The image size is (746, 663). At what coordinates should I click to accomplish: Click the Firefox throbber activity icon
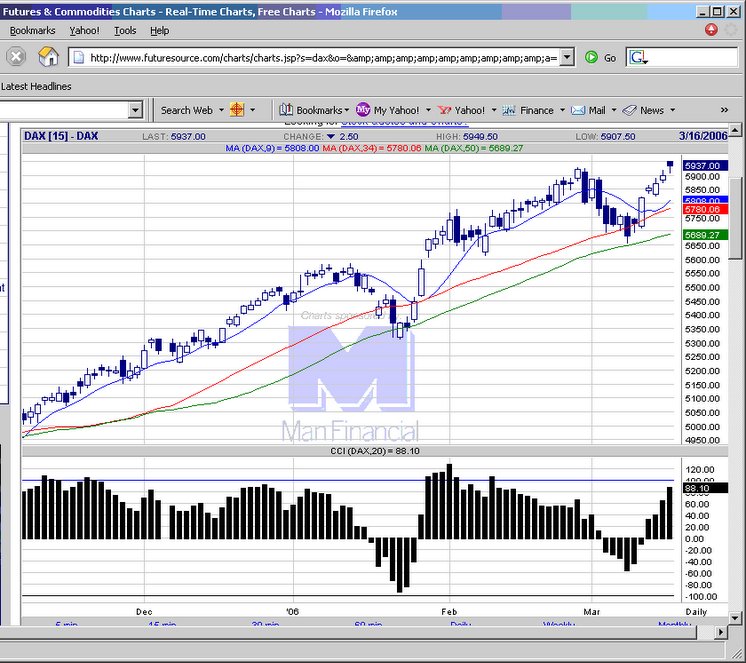(731, 29)
